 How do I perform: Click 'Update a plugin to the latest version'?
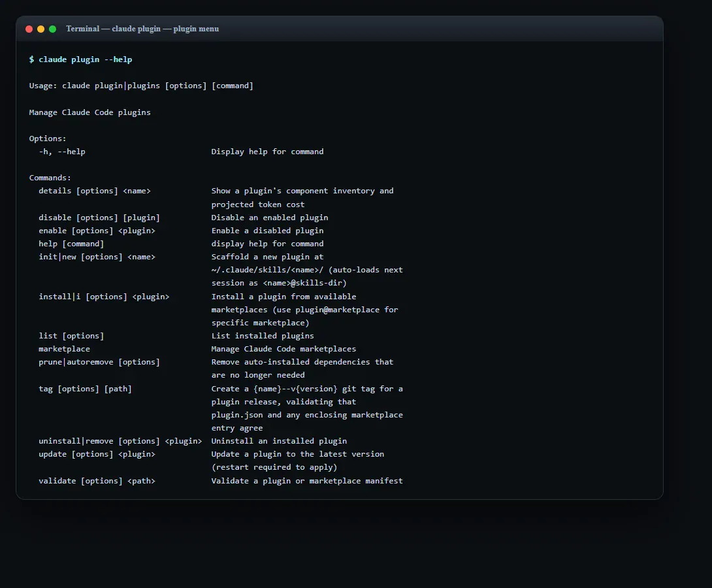click(x=298, y=454)
